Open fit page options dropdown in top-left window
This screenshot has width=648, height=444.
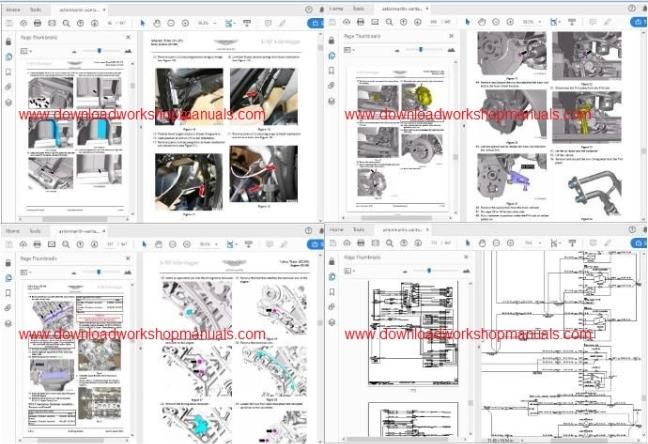[230, 23]
